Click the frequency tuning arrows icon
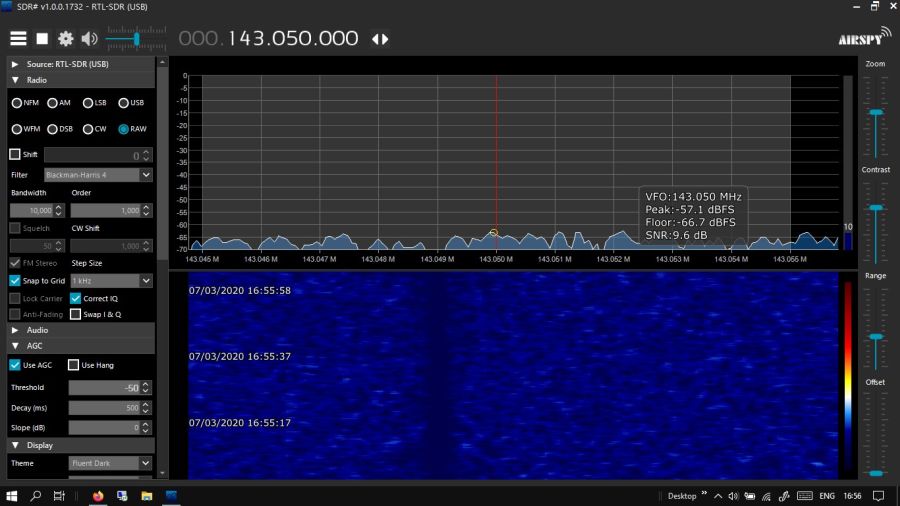This screenshot has height=506, width=900. pyautogui.click(x=380, y=39)
